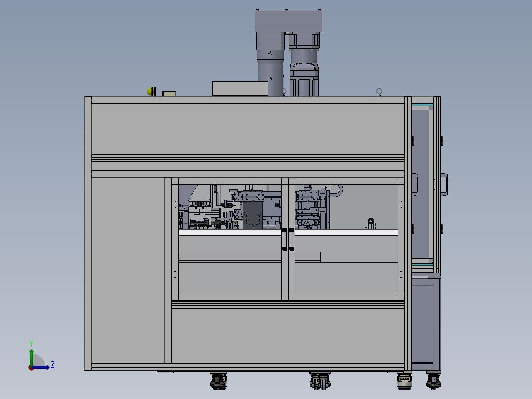Screen dimensions: 532x399
Task: Select the flat gray box on the machine top
Action: pyautogui.click(x=240, y=88)
